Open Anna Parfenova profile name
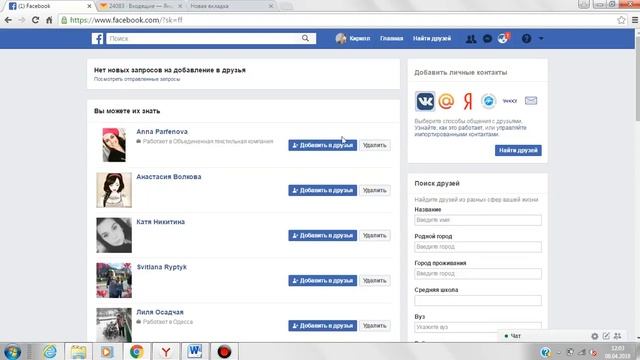Image resolution: width=640 pixels, height=360 pixels. [x=162, y=131]
